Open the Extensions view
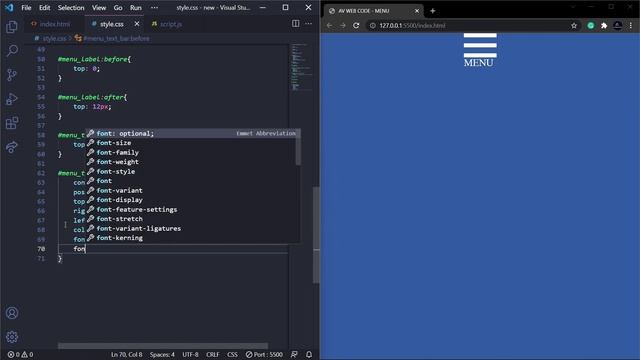Screen dimensions: 640x360 coord(12,123)
